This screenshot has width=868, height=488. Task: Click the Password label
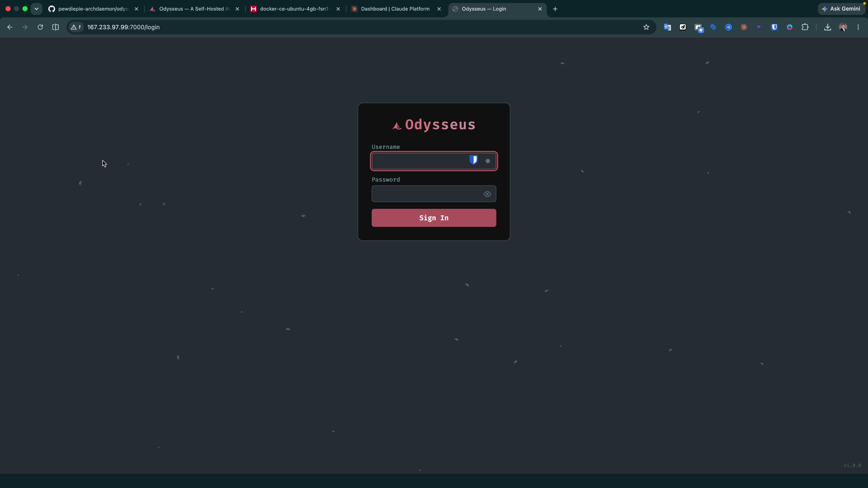point(385,179)
